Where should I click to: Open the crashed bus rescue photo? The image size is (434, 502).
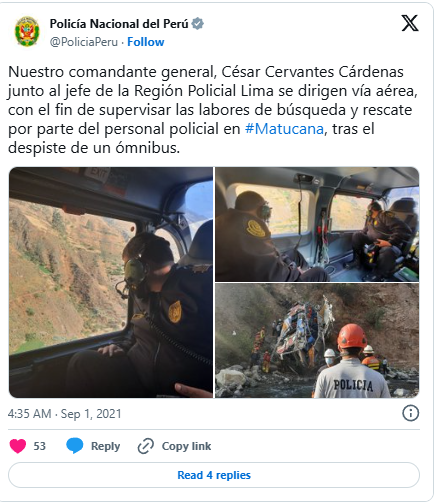pyautogui.click(x=317, y=341)
